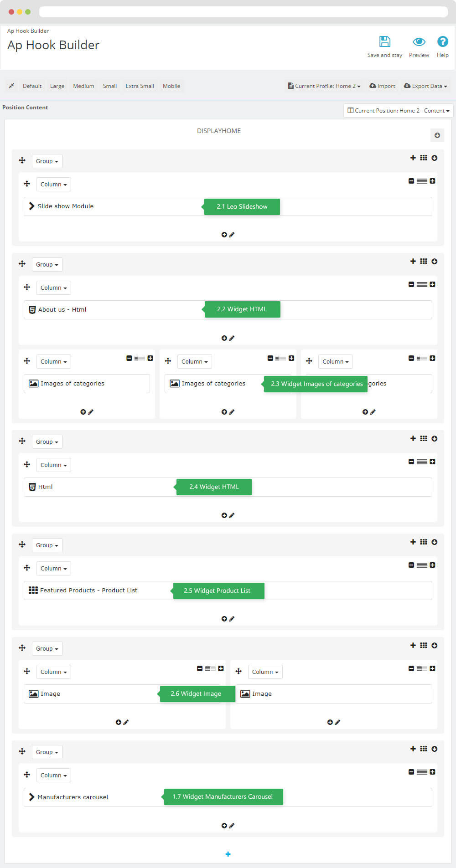Screen dimensions: 456x868
Task: Open Preview with the eye icon
Action: pos(419,42)
